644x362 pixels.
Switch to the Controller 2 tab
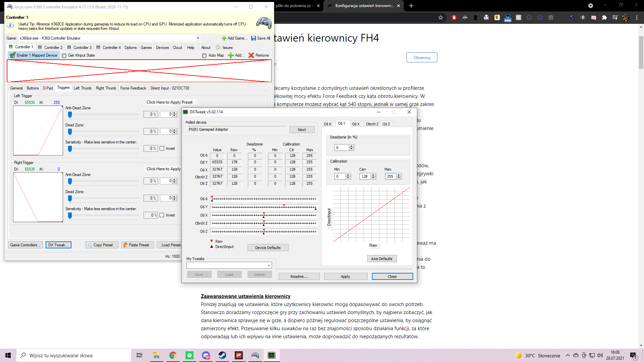pos(50,48)
